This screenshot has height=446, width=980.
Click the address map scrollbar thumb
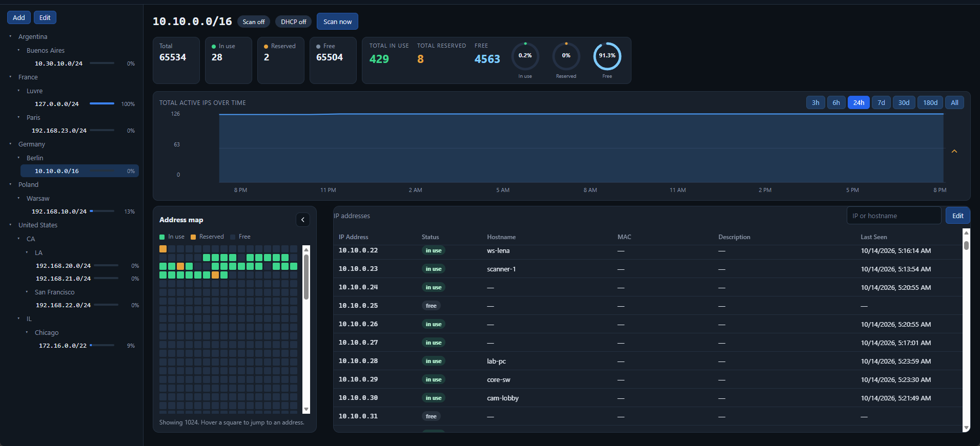point(307,277)
